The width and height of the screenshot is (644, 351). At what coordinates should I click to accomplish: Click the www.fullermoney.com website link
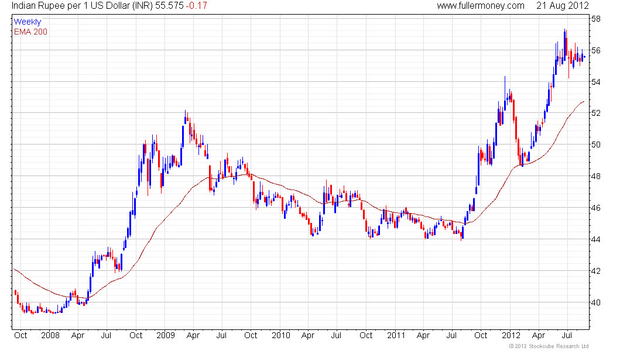481,6
